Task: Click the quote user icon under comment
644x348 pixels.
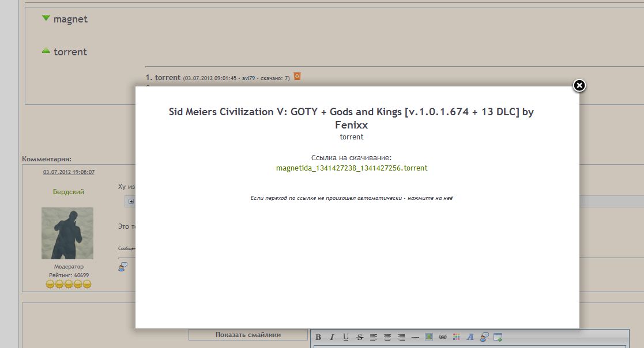Action: (123, 267)
